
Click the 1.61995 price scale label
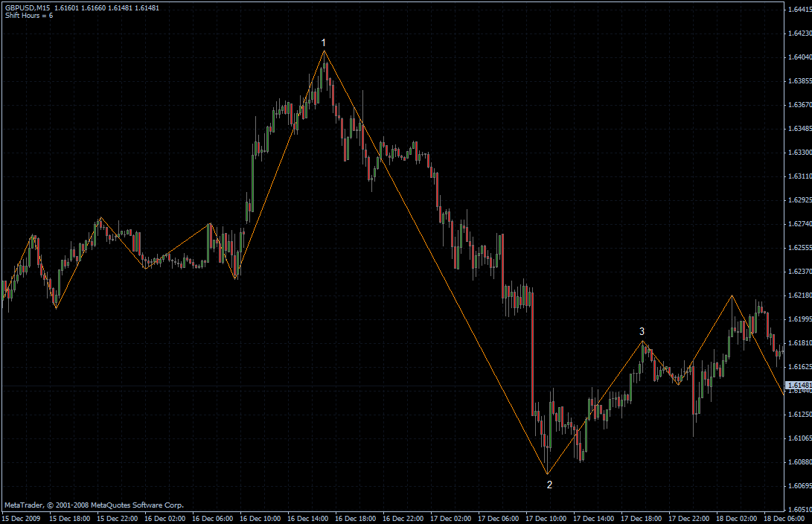pyautogui.click(x=799, y=319)
